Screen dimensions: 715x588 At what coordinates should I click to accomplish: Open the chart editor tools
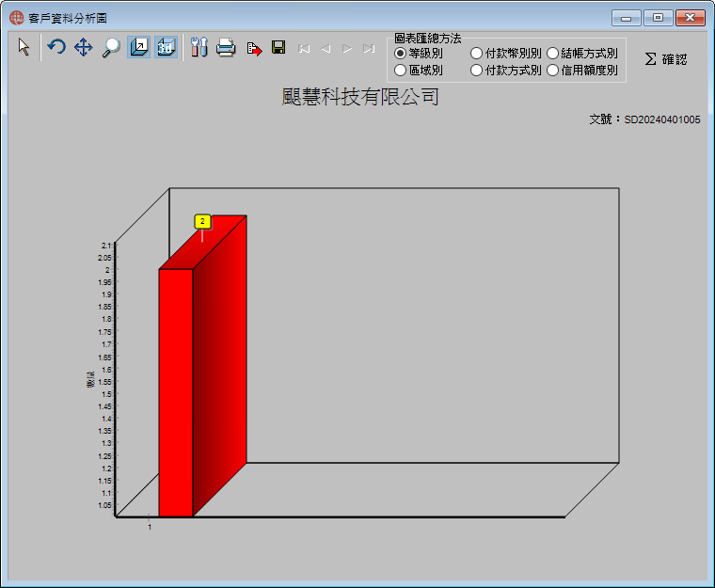tap(199, 47)
